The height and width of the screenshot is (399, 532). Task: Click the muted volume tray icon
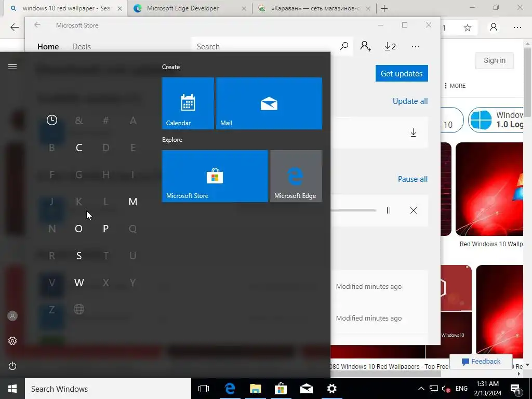446,389
